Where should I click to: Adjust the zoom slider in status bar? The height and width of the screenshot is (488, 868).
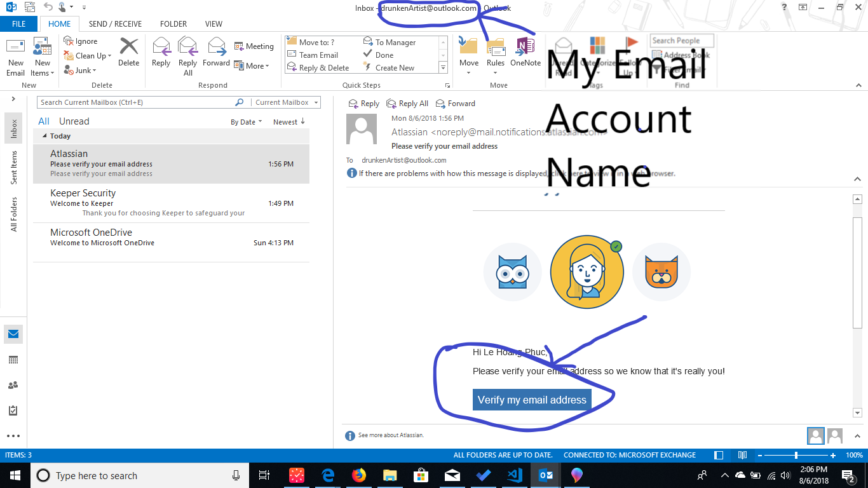click(x=797, y=455)
